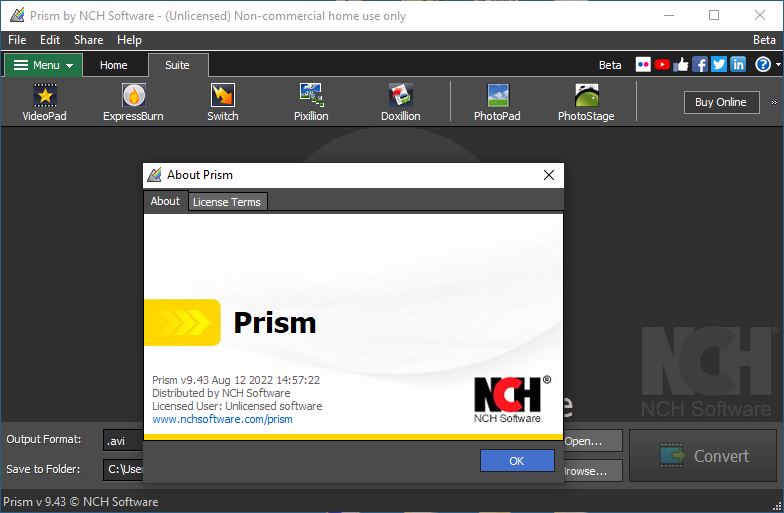Click Beta in the menu bar
This screenshot has height=513, width=784.
point(764,40)
